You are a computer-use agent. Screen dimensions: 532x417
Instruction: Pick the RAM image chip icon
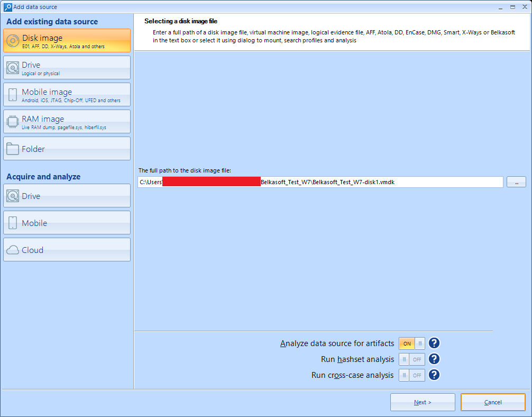pyautogui.click(x=13, y=122)
